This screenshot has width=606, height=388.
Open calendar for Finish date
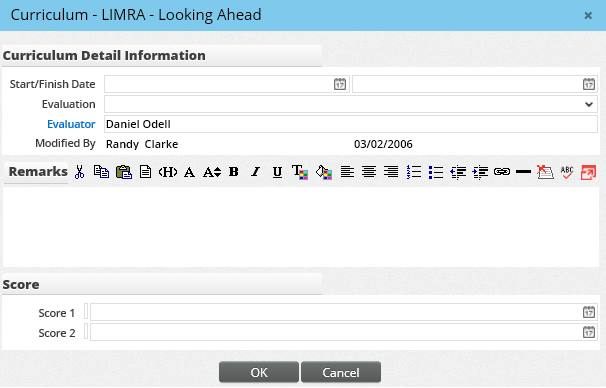click(x=589, y=84)
